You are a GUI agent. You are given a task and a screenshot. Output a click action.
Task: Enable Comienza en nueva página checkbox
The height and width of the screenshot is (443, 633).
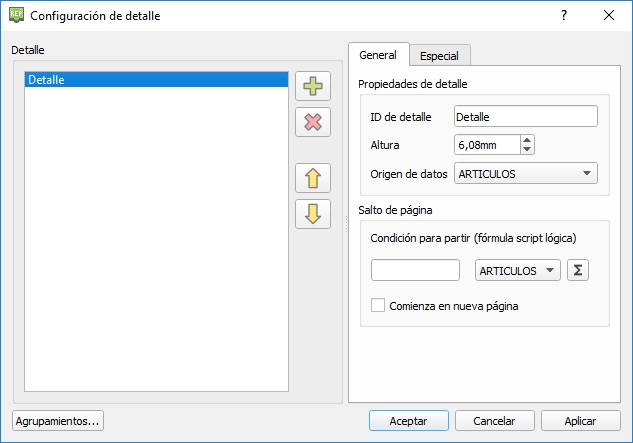[378, 306]
